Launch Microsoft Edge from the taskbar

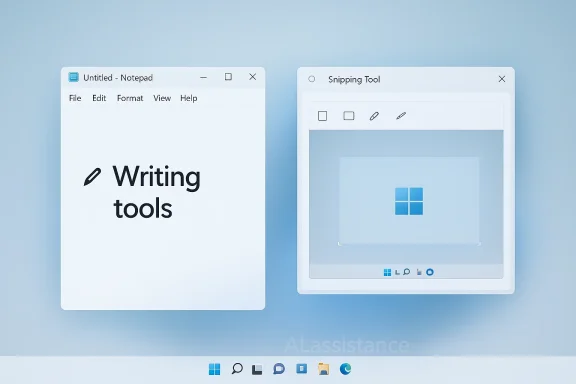pos(345,369)
